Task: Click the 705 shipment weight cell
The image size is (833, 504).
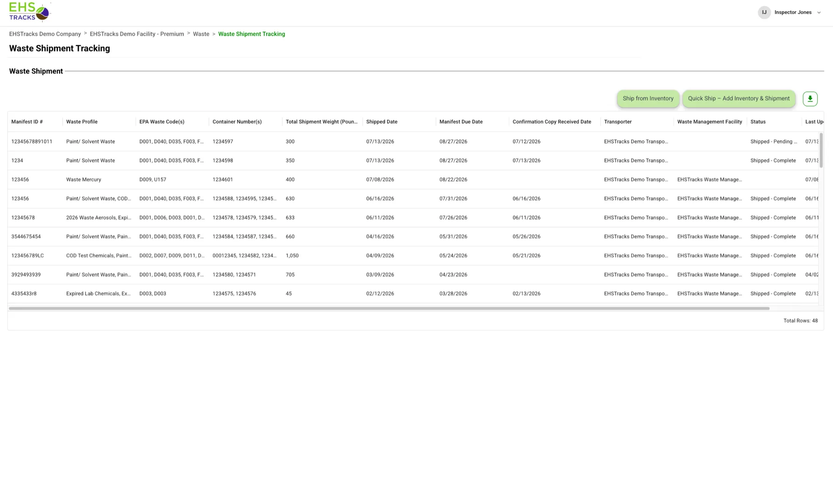Action: tap(322, 274)
